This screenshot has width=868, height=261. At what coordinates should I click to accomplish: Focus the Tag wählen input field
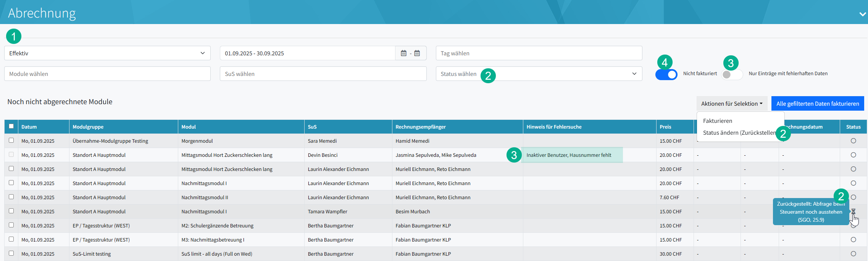tap(539, 53)
